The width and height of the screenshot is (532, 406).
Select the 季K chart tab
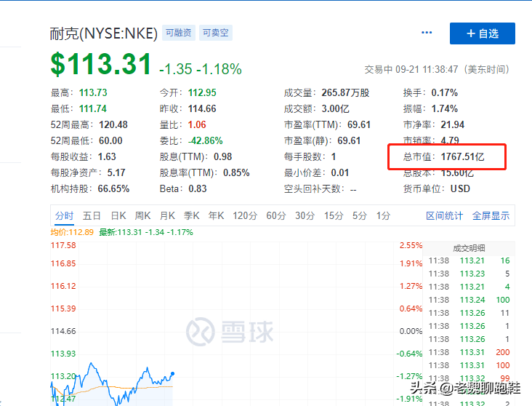pos(192,215)
